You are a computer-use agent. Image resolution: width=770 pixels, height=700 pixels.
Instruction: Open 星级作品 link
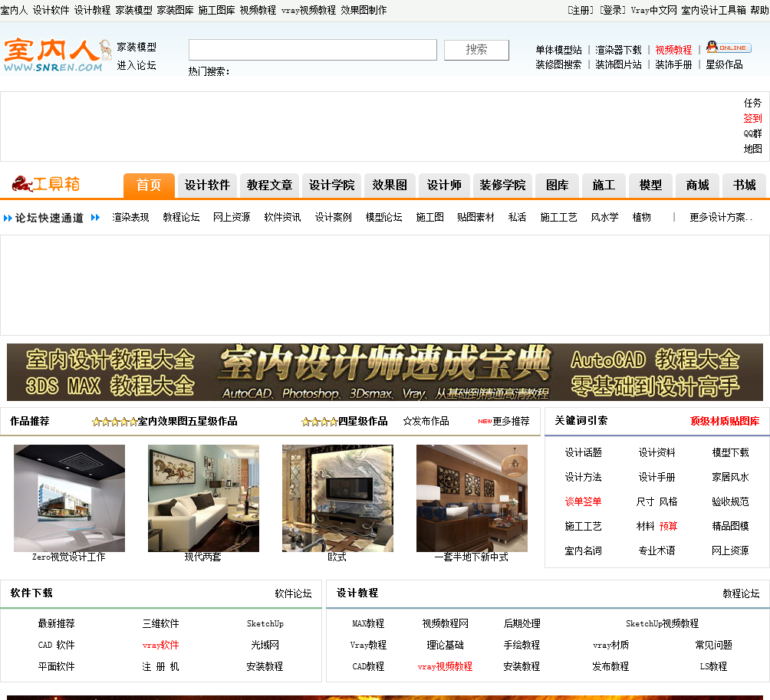tap(724, 64)
